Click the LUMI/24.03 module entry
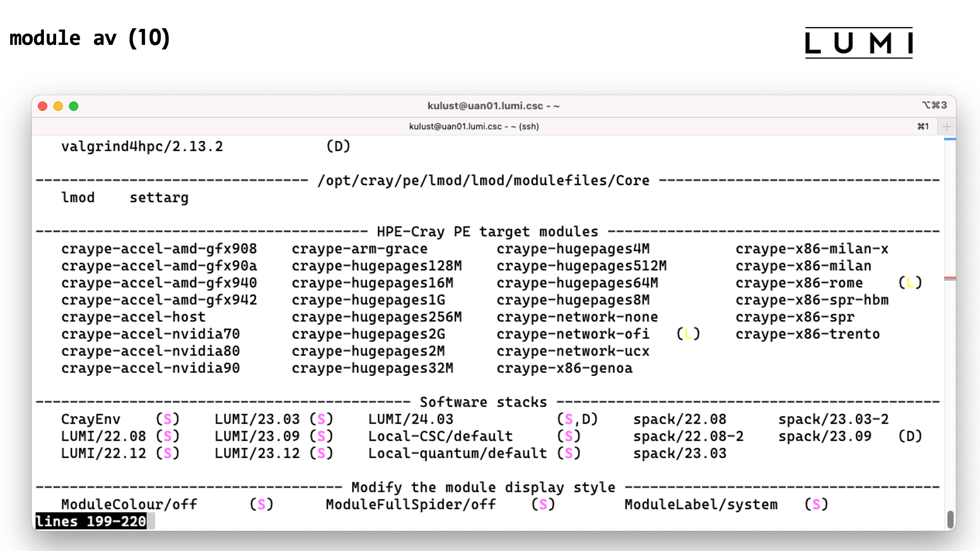The width and height of the screenshot is (980, 551). 410,419
